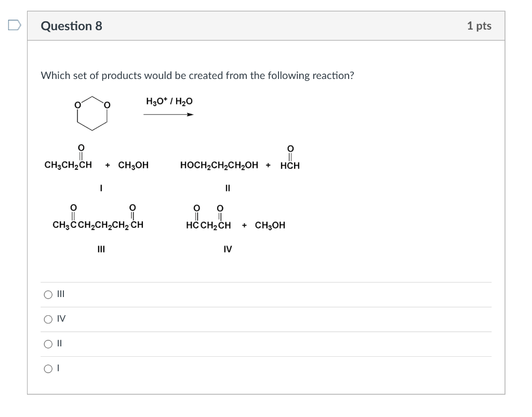Click the label III beneath third structure
Viewport: 532px width, 417px height.
coord(100,249)
